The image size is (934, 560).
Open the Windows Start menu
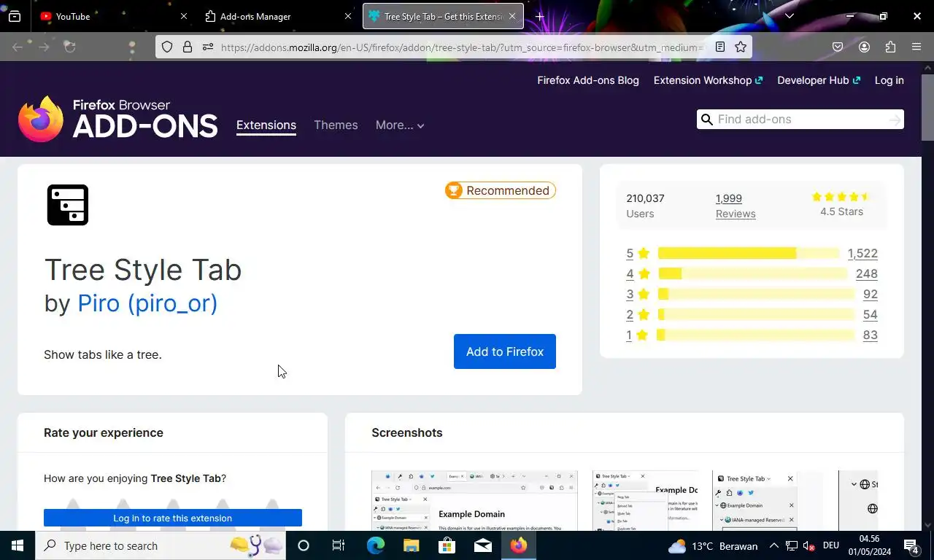click(18, 545)
